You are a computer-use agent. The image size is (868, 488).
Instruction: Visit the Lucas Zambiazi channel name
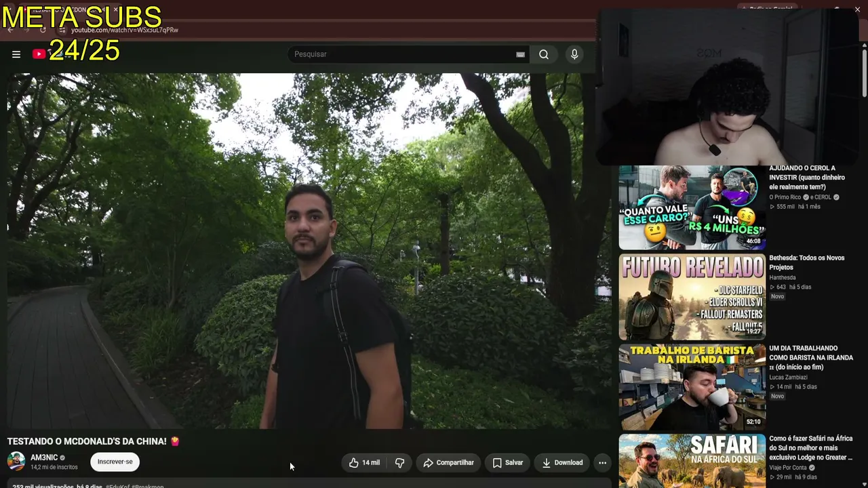coord(788,377)
